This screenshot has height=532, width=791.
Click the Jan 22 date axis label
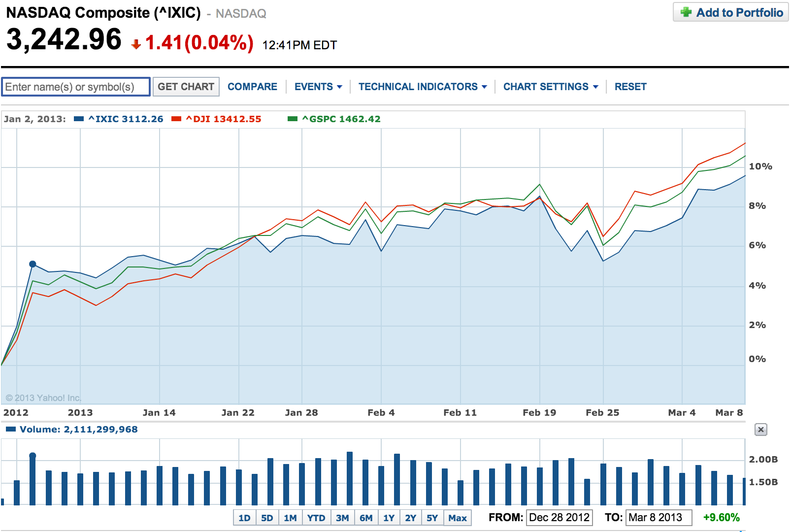[x=238, y=413]
